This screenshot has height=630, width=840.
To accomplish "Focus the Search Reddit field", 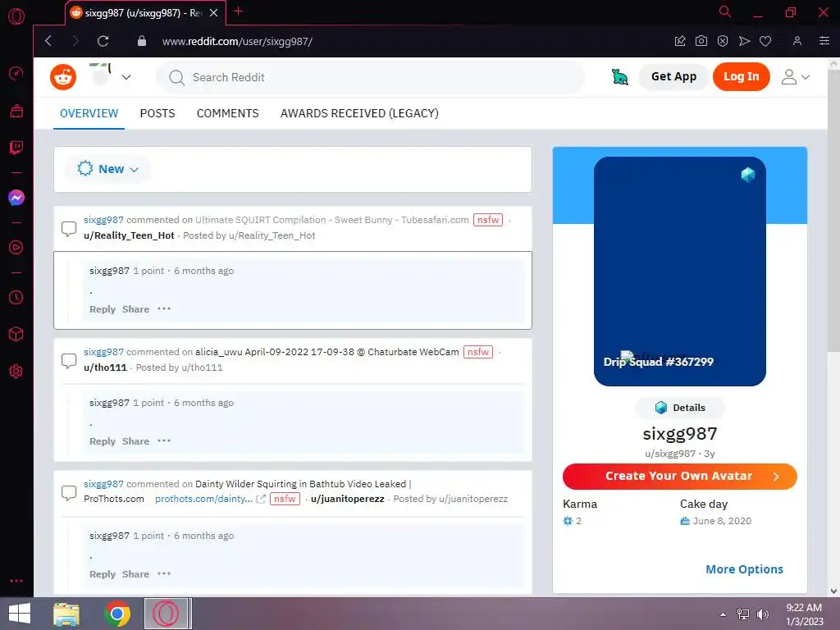I will pyautogui.click(x=371, y=77).
